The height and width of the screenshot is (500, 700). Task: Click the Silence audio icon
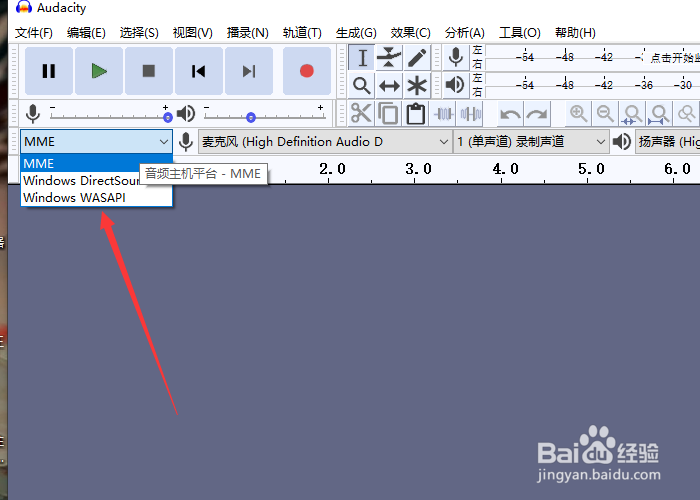point(471,113)
